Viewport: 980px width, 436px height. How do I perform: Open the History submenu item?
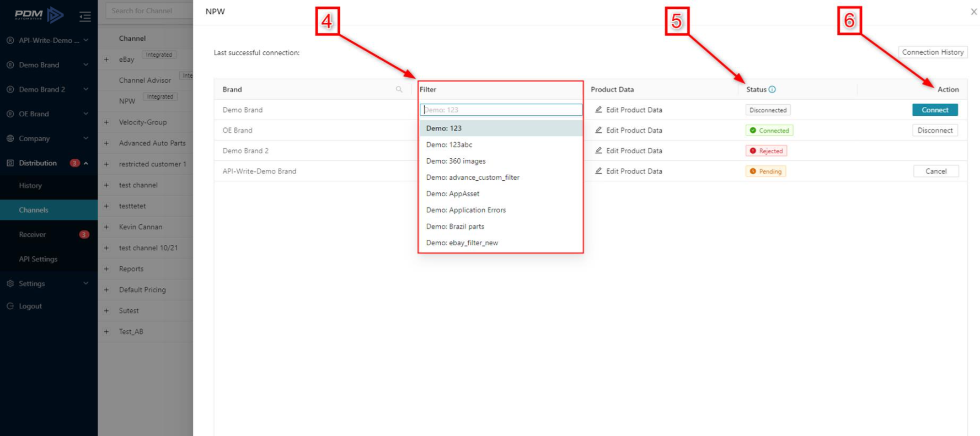pos(49,186)
